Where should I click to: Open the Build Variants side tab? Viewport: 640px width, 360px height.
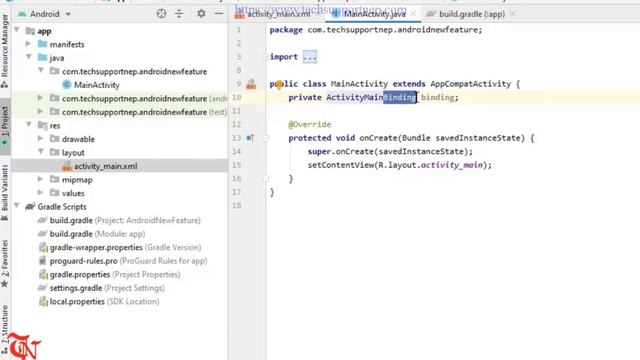[4, 192]
